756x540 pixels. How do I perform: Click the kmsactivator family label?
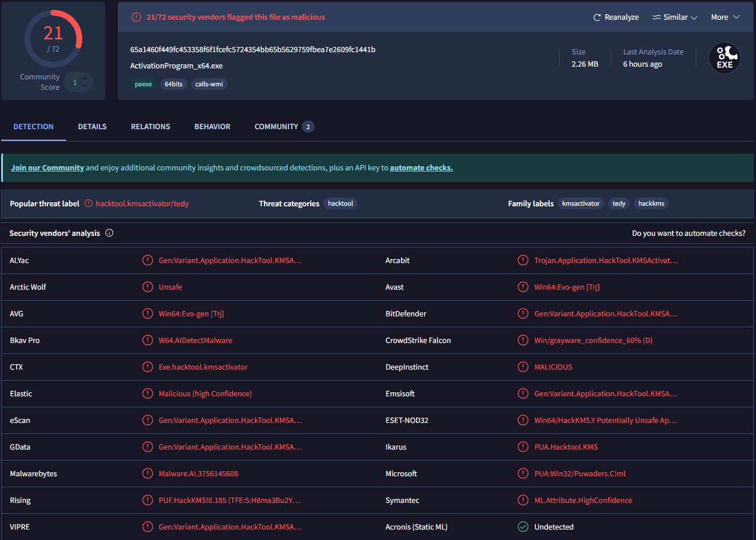pyautogui.click(x=580, y=203)
